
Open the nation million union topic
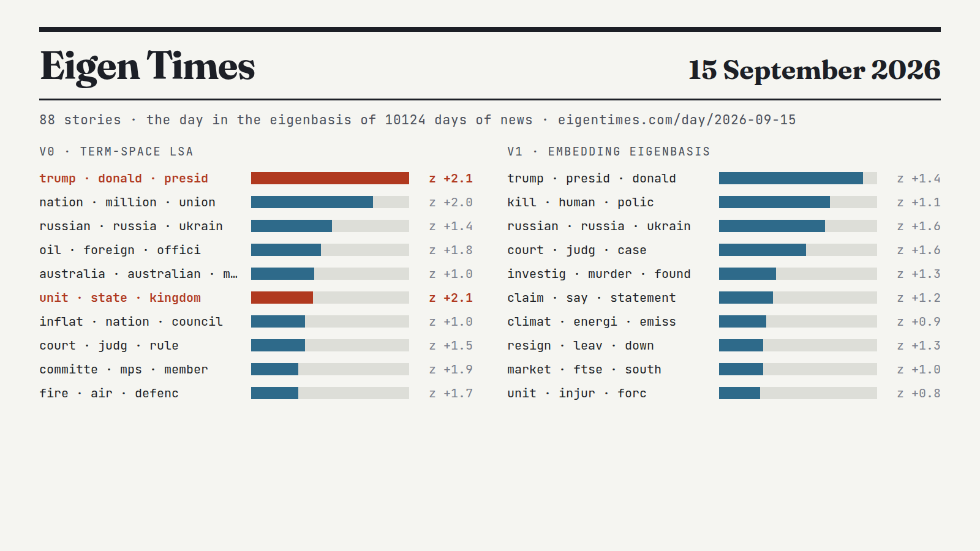(x=127, y=202)
